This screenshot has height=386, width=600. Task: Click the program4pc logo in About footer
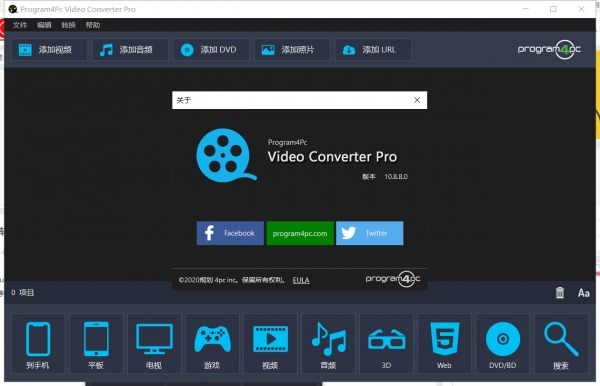coord(393,279)
